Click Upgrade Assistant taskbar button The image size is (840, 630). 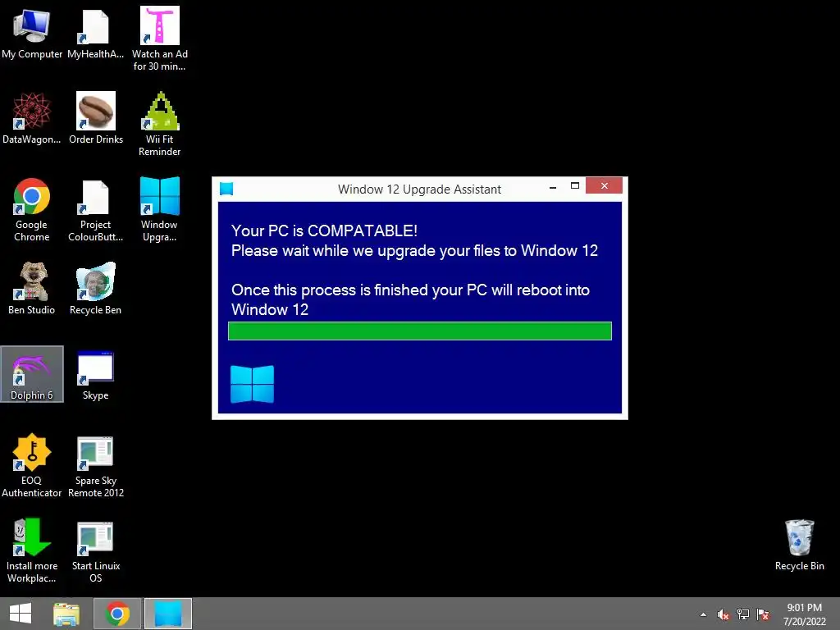click(168, 614)
